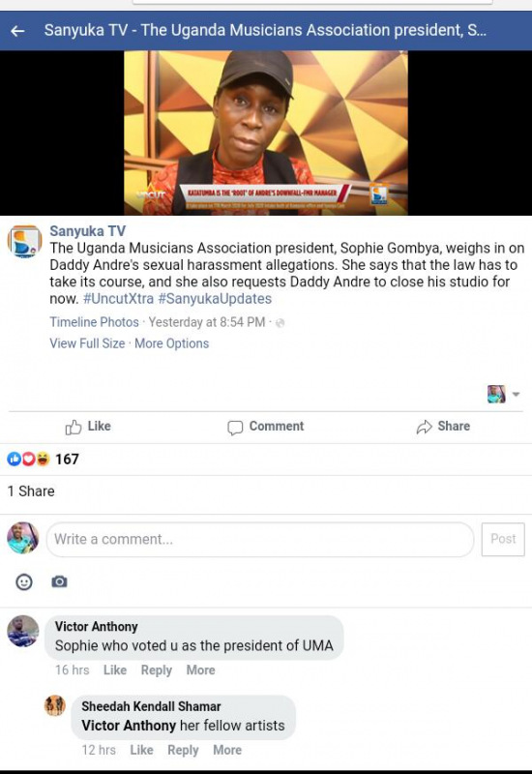Open Sanyuka TV page logo avatar
This screenshot has width=532, height=774.
click(24, 241)
